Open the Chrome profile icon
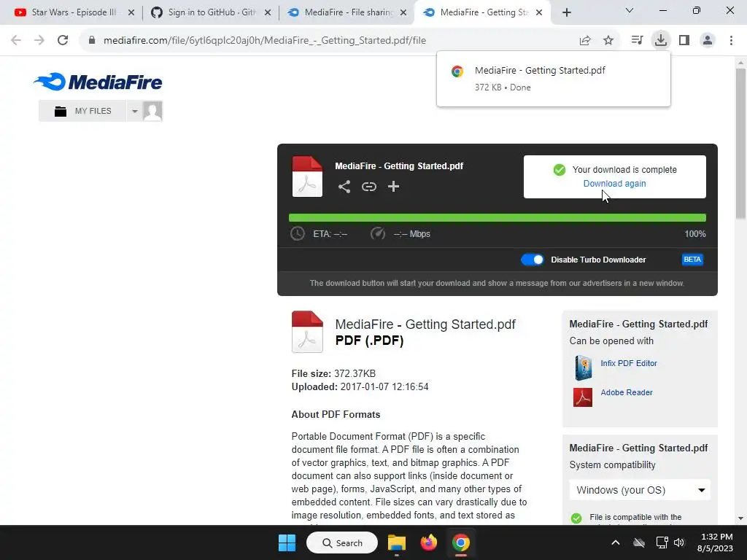 tap(708, 41)
